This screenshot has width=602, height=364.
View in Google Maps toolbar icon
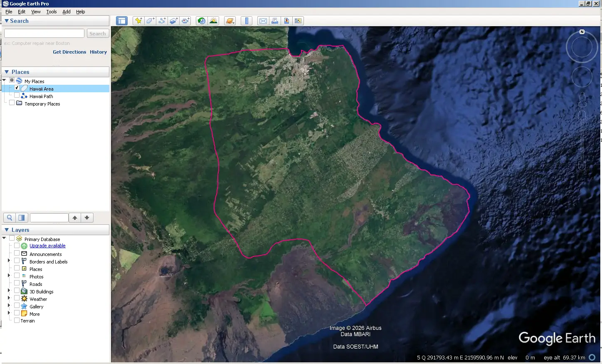pos(298,21)
